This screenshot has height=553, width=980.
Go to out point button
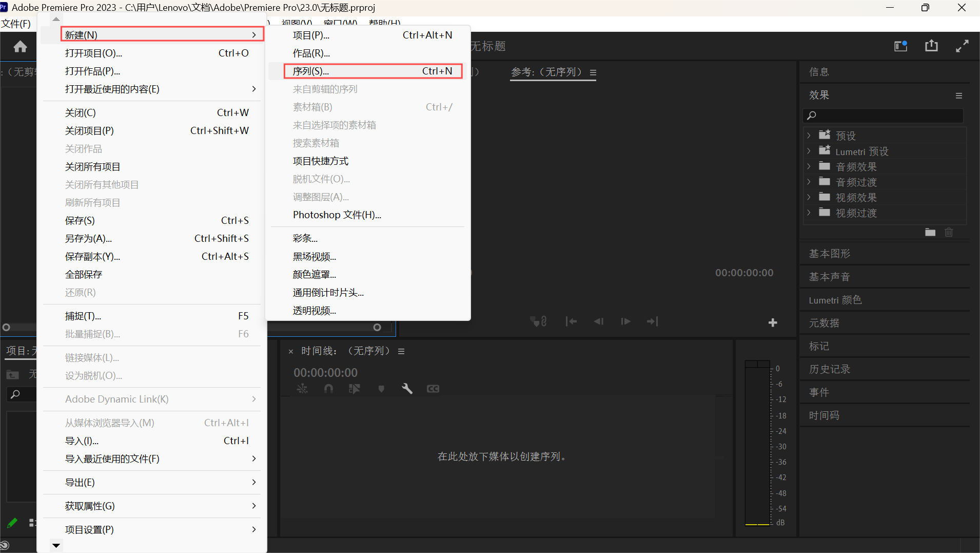[652, 321]
